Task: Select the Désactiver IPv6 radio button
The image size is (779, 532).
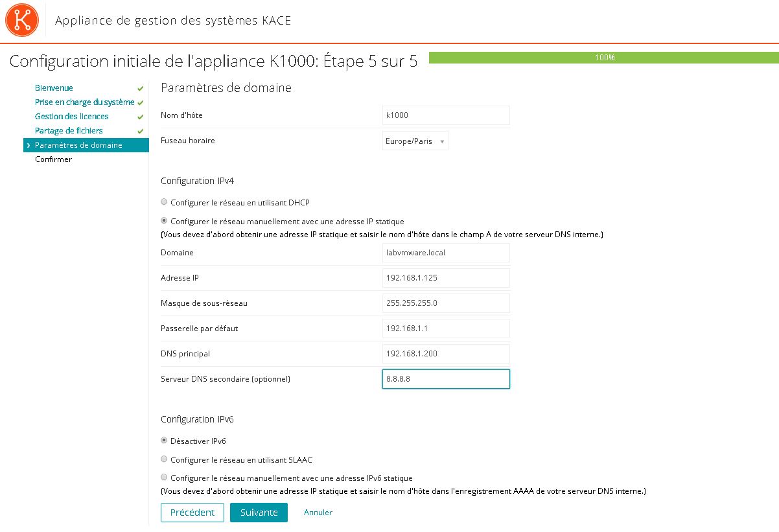Action: coord(164,441)
